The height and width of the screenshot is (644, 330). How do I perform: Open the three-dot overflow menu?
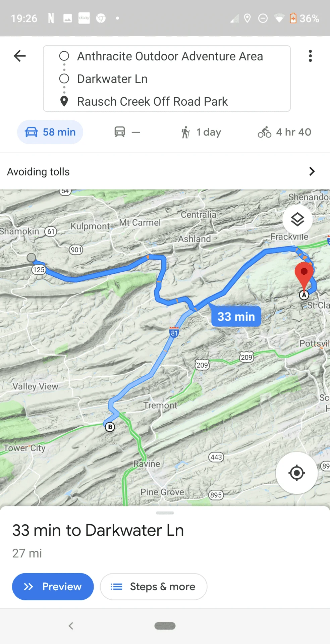tap(310, 56)
